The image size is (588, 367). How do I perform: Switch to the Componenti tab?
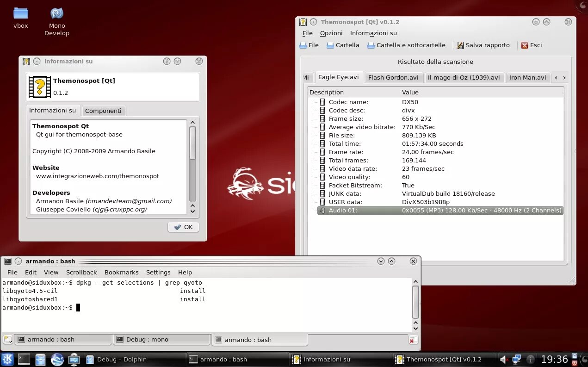click(103, 111)
